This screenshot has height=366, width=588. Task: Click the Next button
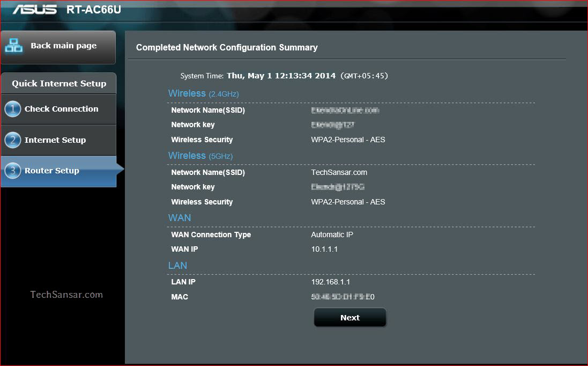(349, 317)
